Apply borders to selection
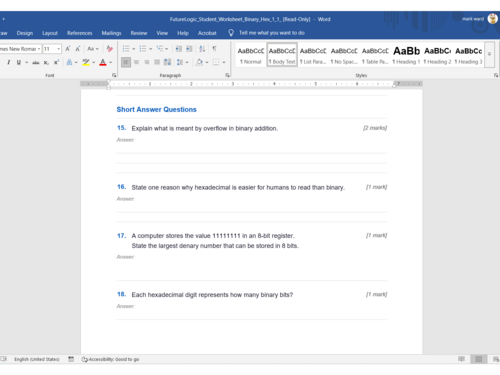 click(x=216, y=62)
